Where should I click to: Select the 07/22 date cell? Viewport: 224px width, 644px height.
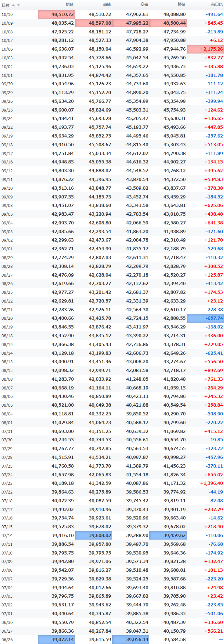(x=7, y=492)
